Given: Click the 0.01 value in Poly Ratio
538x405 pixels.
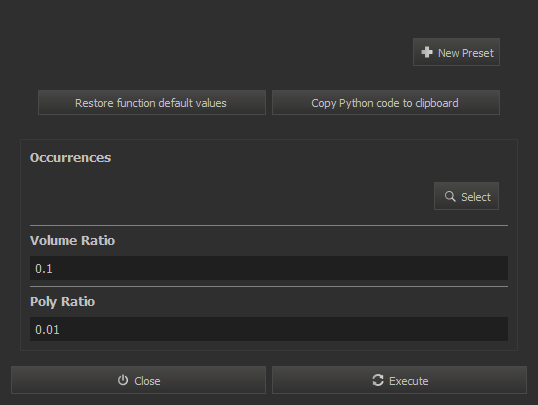Looking at the screenshot, I should [47, 329].
